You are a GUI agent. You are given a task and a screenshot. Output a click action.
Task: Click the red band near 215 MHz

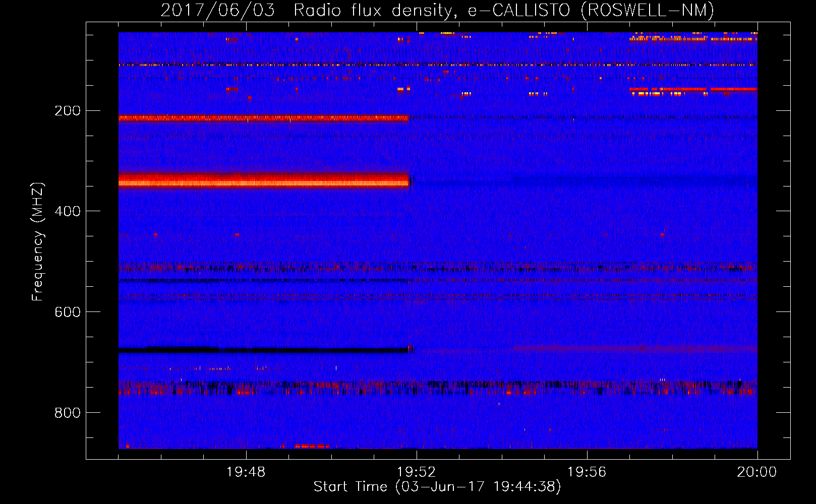[264, 118]
